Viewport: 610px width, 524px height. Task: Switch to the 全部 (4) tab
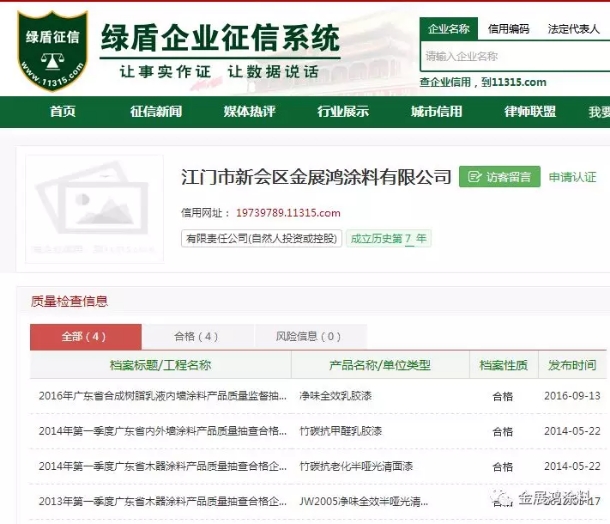(86, 336)
